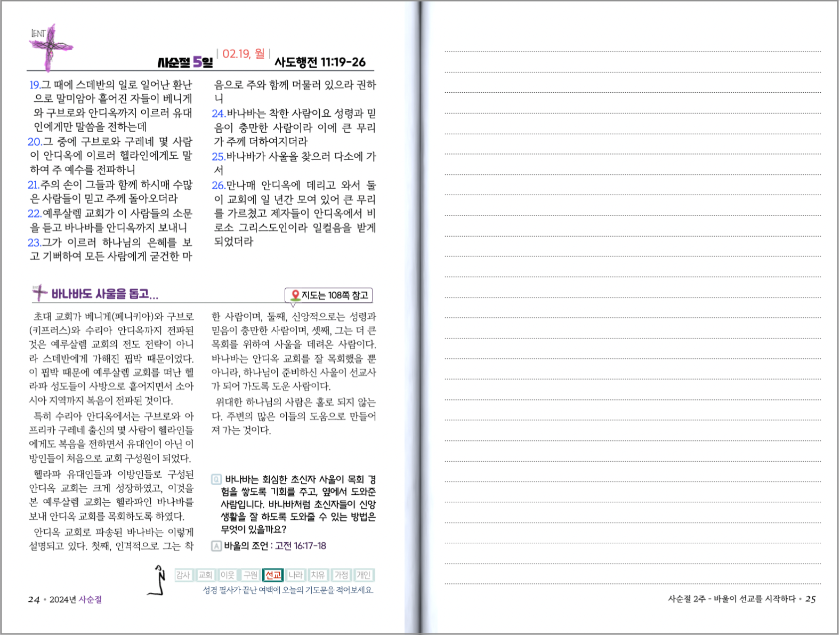Click the page number 25

[810, 599]
